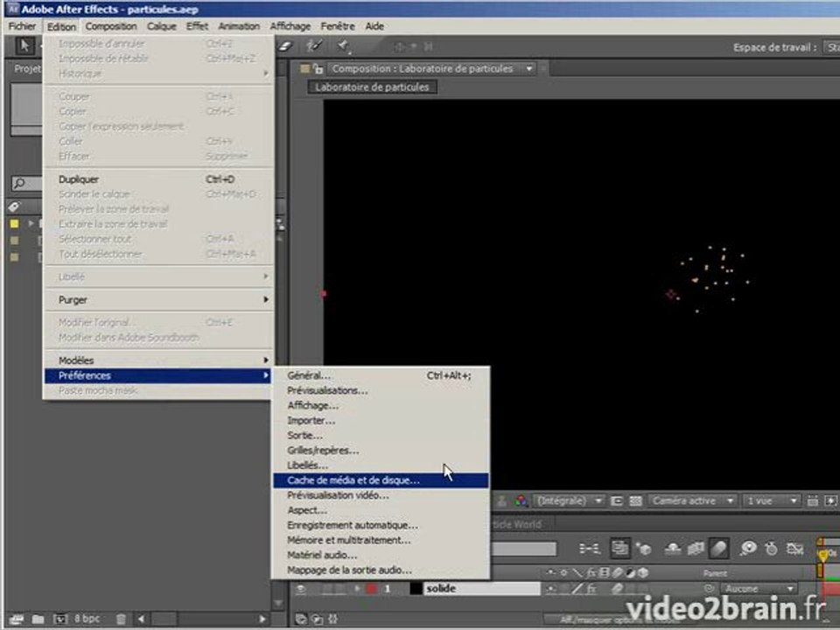Toggle quality switch on solide layer
840x630 pixels.
(577, 589)
